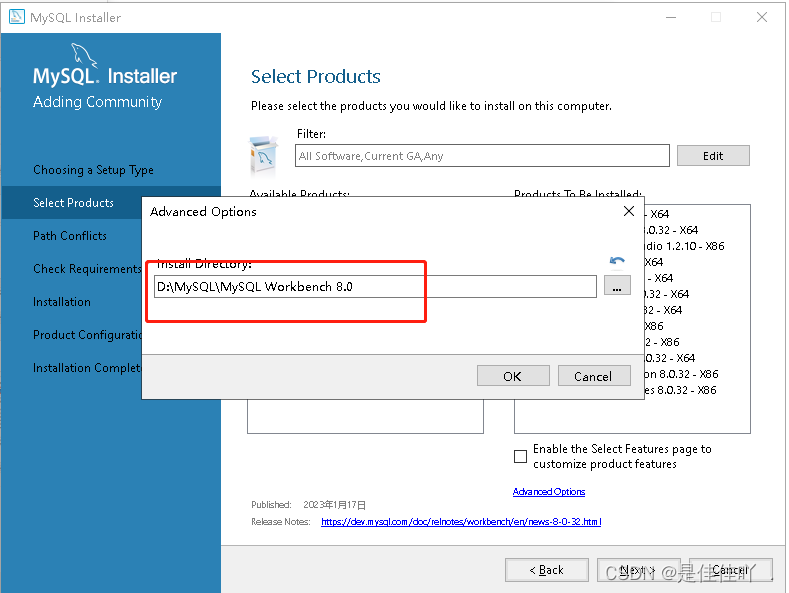Select the Path Conflicts sidebar step
This screenshot has width=789, height=593.
tap(70, 236)
